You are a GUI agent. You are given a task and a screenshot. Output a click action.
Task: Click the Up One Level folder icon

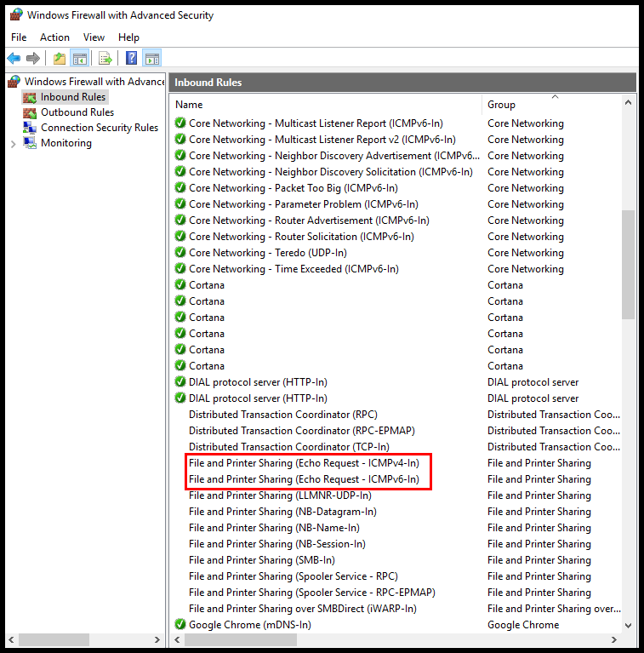tap(60, 58)
